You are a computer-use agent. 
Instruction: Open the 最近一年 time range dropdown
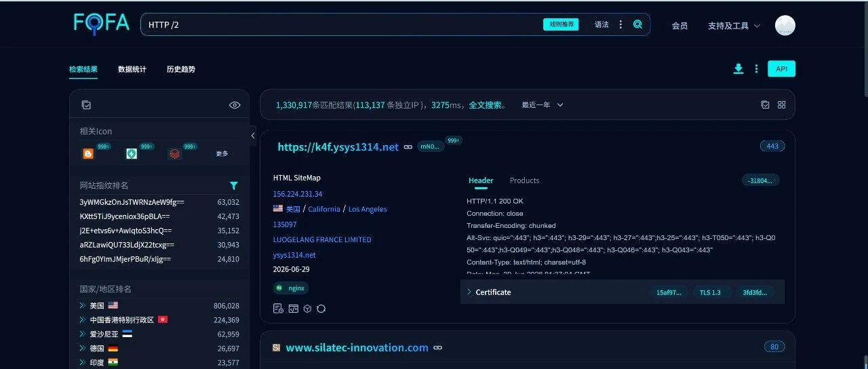(542, 105)
